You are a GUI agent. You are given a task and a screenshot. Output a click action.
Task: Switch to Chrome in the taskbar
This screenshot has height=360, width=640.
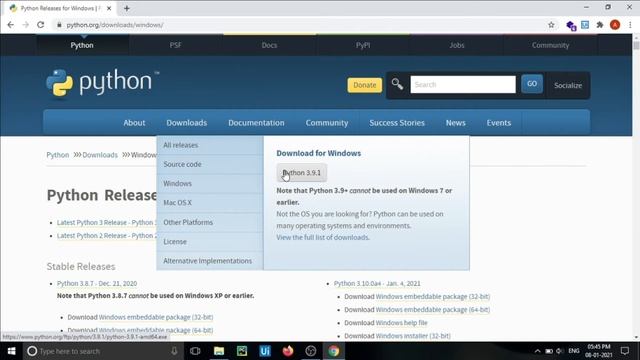(333, 351)
